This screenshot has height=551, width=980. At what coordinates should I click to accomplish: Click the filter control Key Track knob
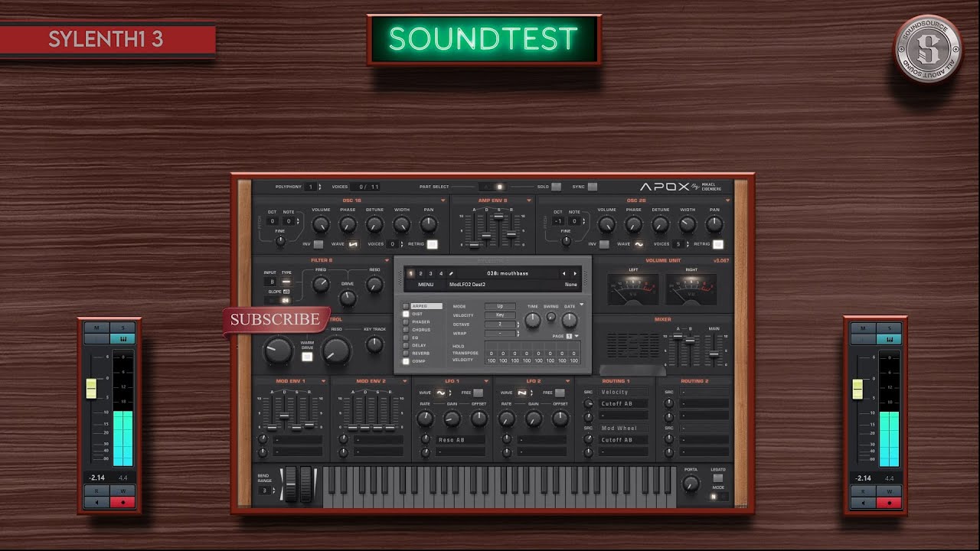(x=374, y=344)
